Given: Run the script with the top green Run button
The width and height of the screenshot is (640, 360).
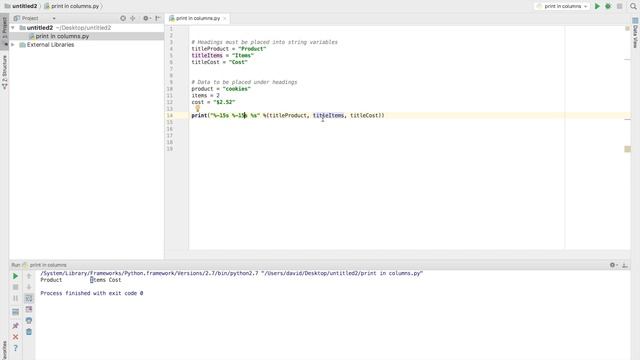Looking at the screenshot, I should point(597,6).
